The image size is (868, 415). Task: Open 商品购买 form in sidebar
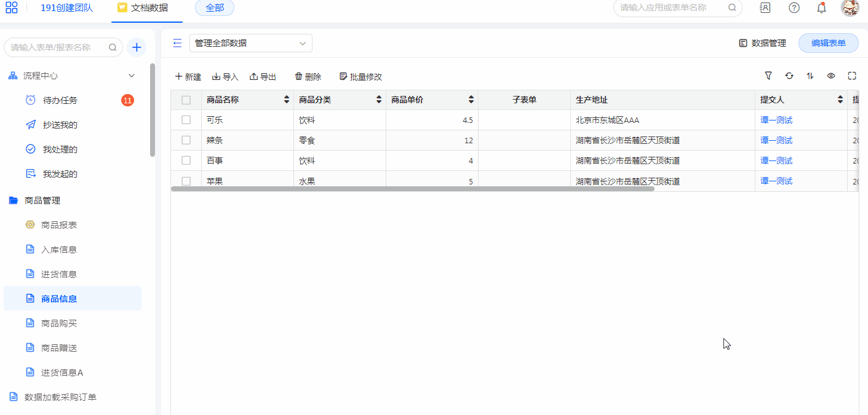59,323
